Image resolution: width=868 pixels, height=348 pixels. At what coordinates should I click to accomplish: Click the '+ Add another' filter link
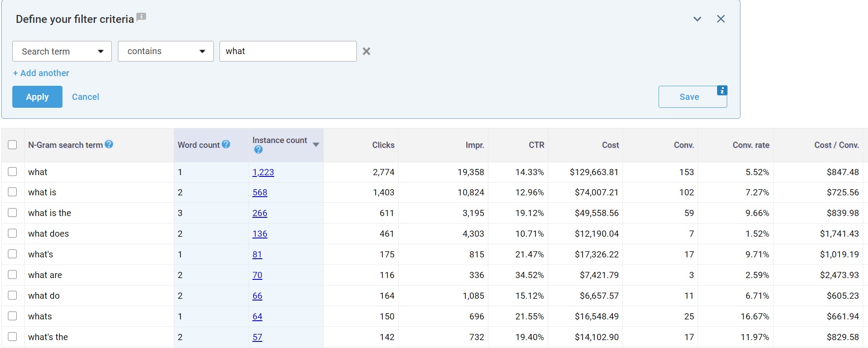[41, 73]
